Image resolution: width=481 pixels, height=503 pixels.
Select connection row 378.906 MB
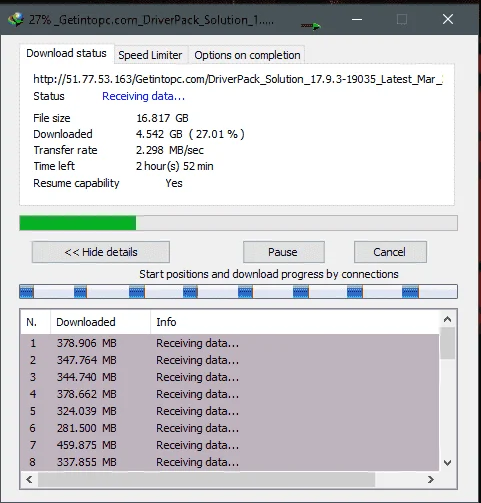tap(230, 343)
